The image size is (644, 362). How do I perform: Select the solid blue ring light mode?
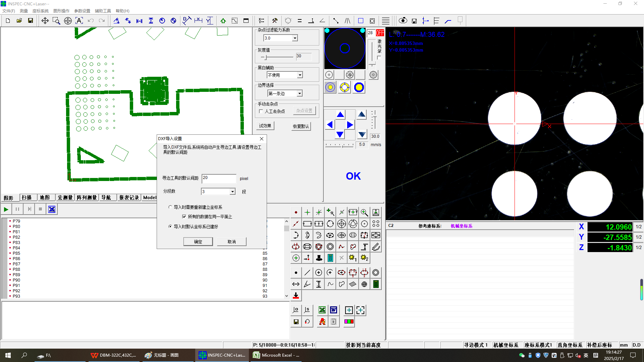point(359,87)
